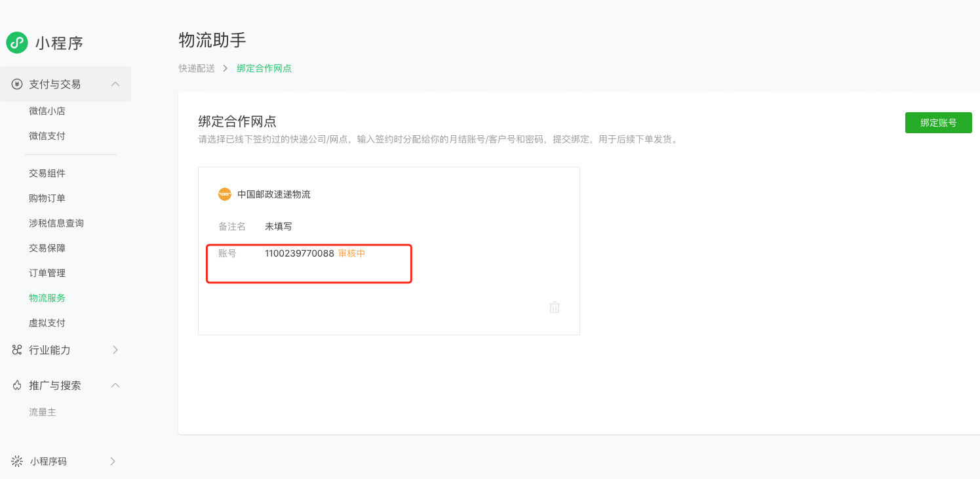The height and width of the screenshot is (479, 980).
Task: Open 购物订单 in sidebar
Action: tap(47, 198)
